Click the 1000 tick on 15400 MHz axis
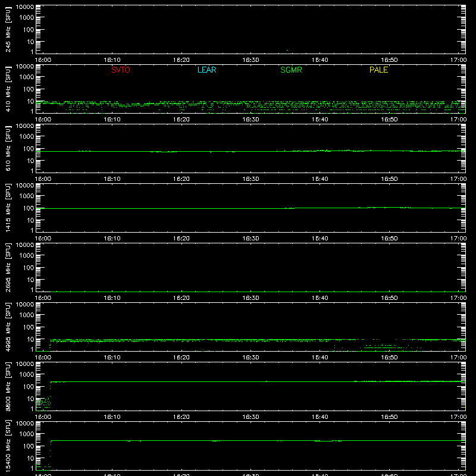The image size is (476, 476). [27, 434]
